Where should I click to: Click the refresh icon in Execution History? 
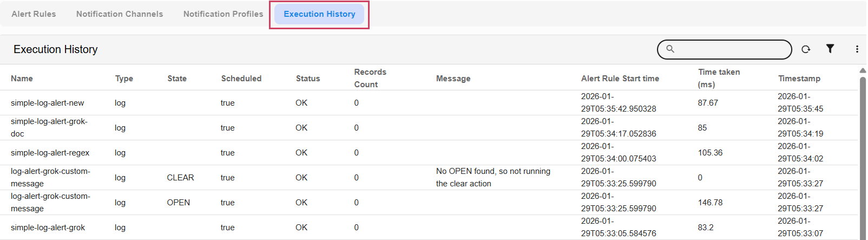[x=806, y=49]
